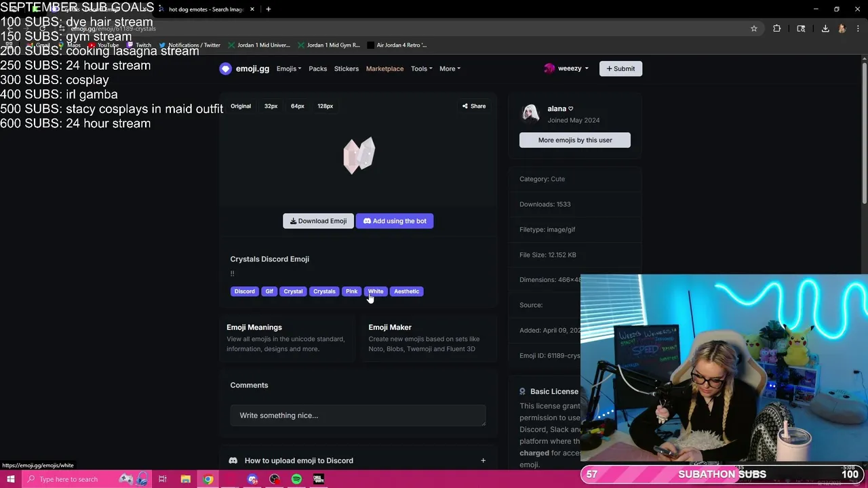Open the Twitch bookmark
This screenshot has width=868, height=488.
coord(138,45)
